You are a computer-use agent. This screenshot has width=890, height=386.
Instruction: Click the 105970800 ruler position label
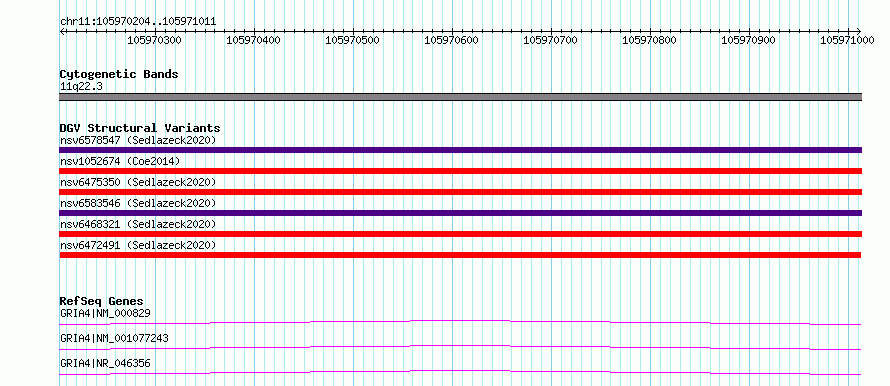(x=649, y=41)
